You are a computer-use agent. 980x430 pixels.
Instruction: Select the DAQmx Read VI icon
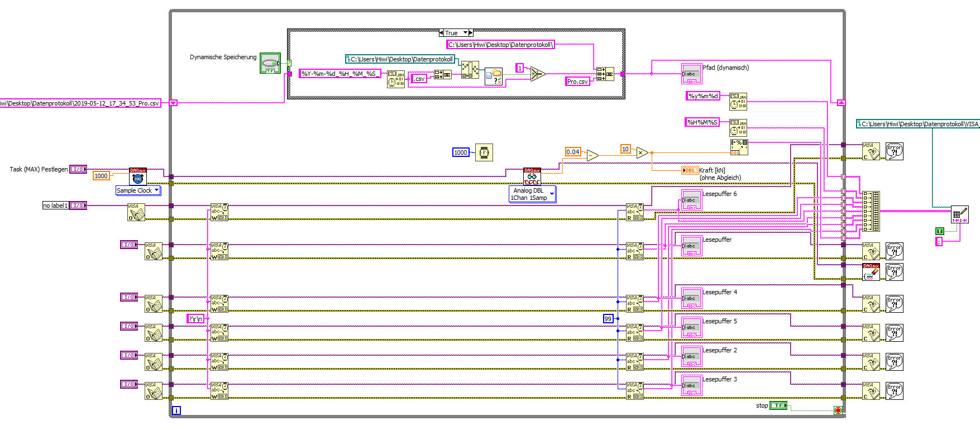coord(532,176)
